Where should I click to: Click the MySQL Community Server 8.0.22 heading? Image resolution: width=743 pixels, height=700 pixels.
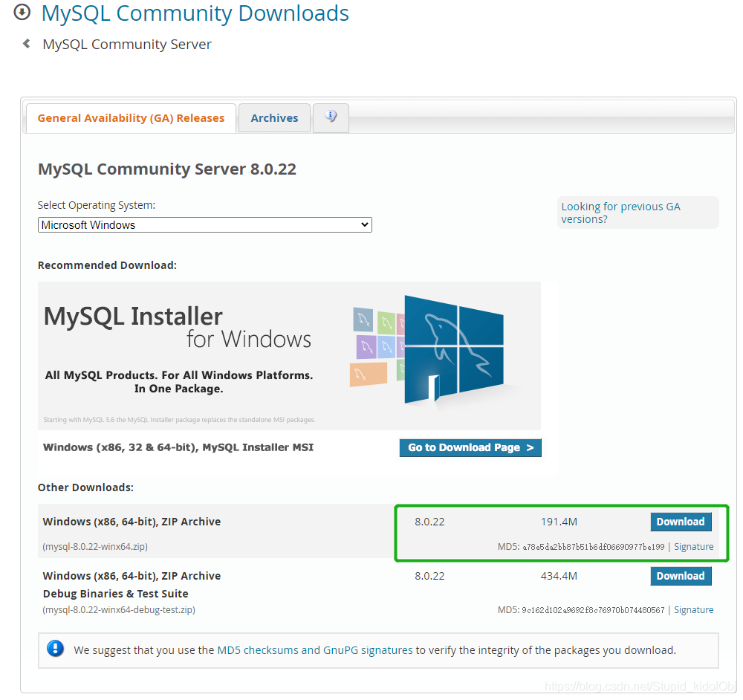[166, 169]
